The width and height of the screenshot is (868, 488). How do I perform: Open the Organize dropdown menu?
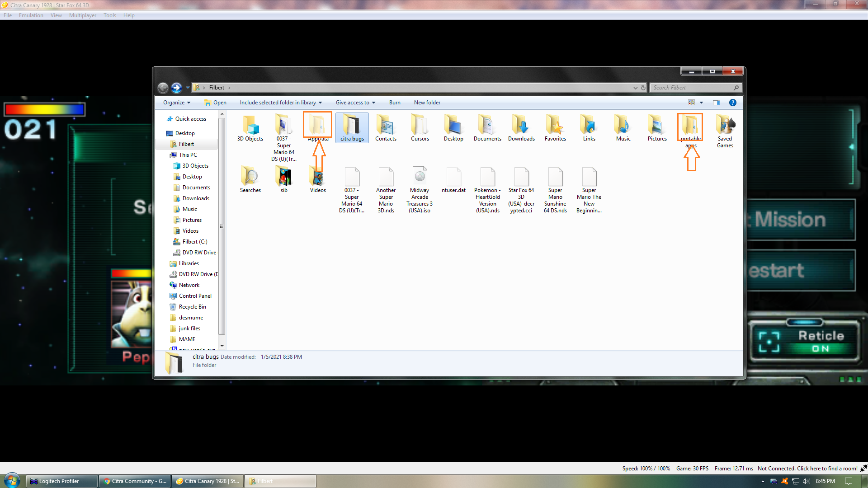(177, 103)
